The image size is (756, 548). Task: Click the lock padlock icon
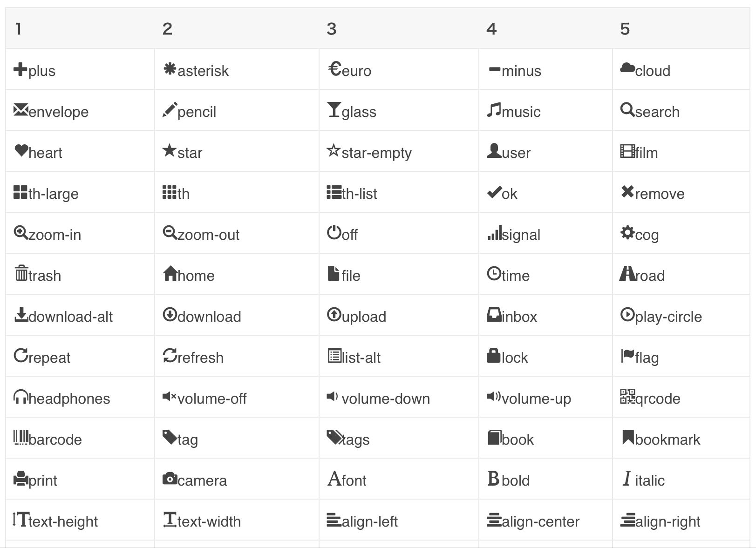click(493, 355)
